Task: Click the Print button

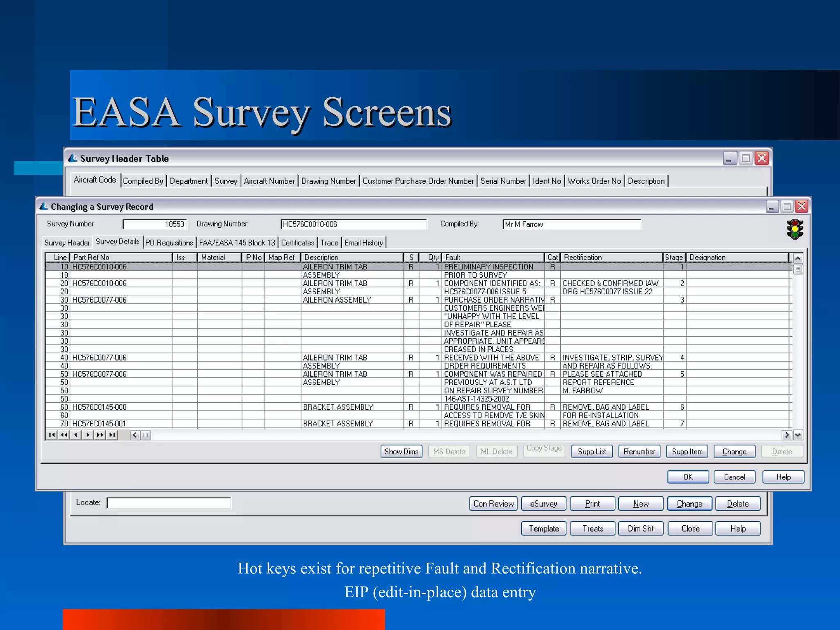Action: click(x=592, y=504)
